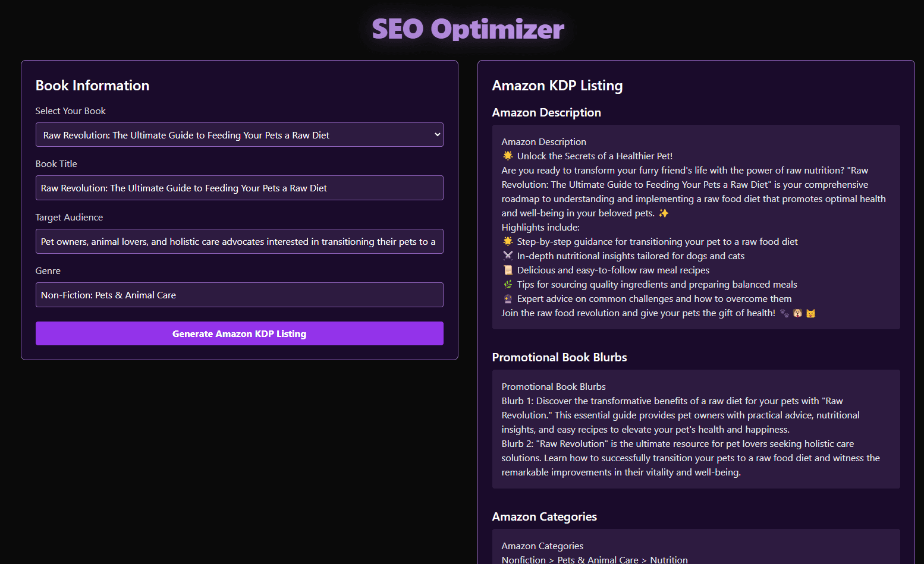
Task: Select the Target Audience text field
Action: coord(239,241)
